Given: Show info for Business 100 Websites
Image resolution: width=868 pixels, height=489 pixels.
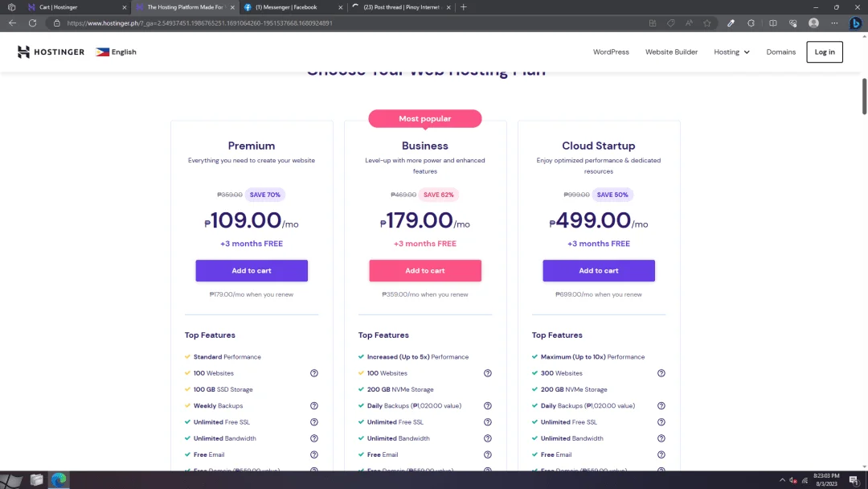Looking at the screenshot, I should 488,373.
